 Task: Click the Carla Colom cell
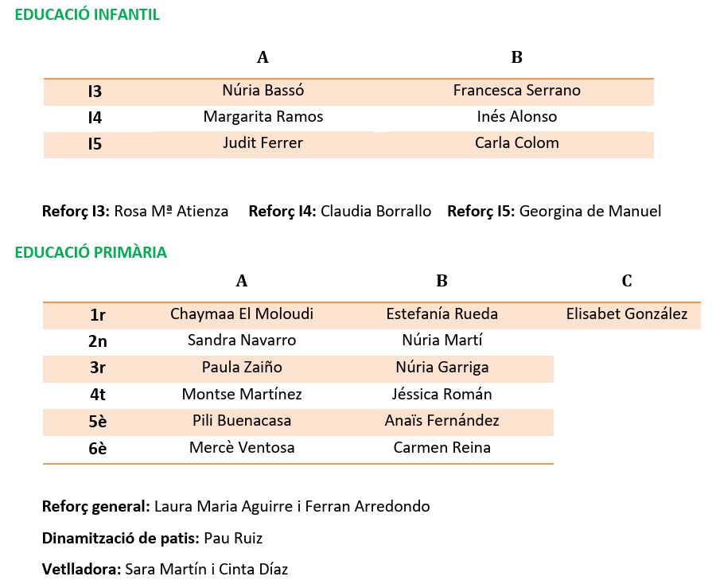(x=516, y=143)
